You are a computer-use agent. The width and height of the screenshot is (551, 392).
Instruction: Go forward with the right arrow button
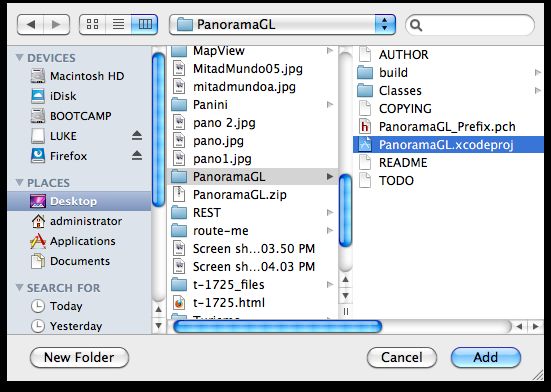(x=56, y=25)
